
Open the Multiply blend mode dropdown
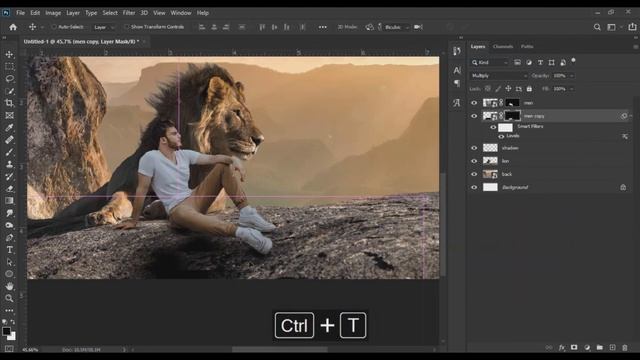click(x=499, y=76)
